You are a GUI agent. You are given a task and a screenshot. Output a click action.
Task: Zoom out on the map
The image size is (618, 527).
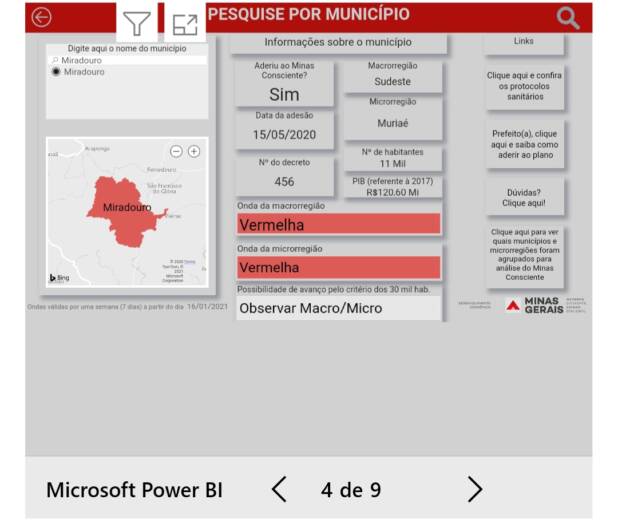point(176,151)
